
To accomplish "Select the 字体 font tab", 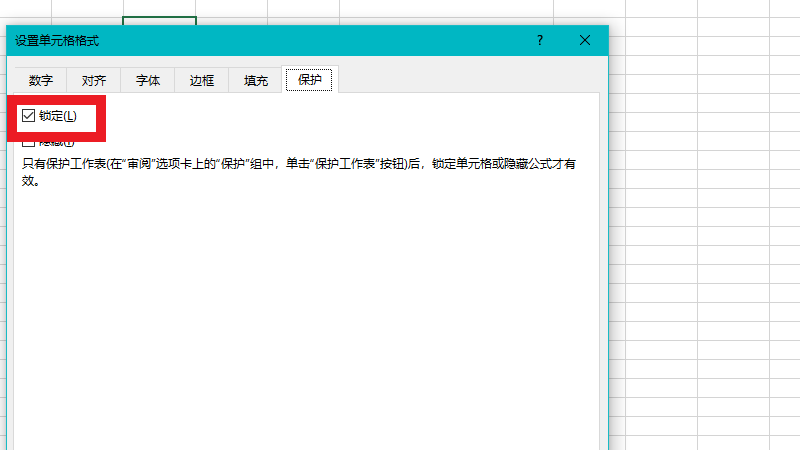I will [148, 81].
